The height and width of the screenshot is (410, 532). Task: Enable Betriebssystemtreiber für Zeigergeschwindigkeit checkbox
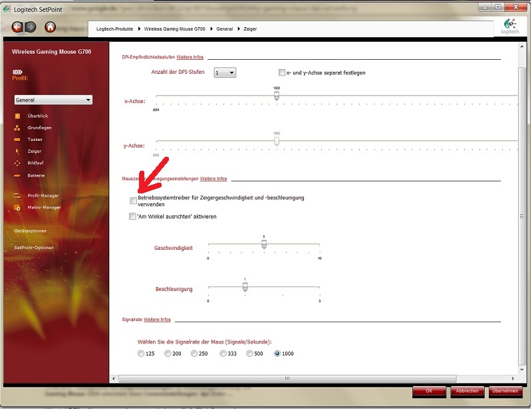(x=134, y=201)
